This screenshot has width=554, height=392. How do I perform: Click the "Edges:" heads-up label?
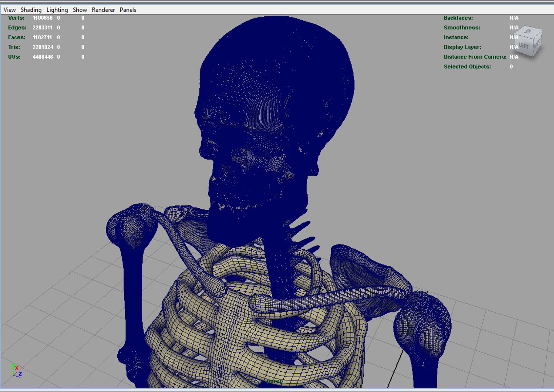17,28
